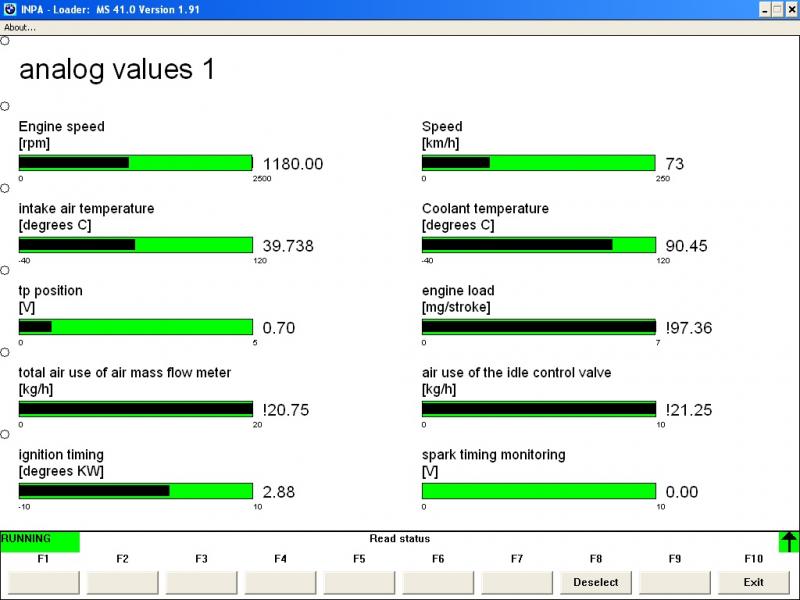800x600 pixels.
Task: Open the About... menu
Action: (x=20, y=27)
